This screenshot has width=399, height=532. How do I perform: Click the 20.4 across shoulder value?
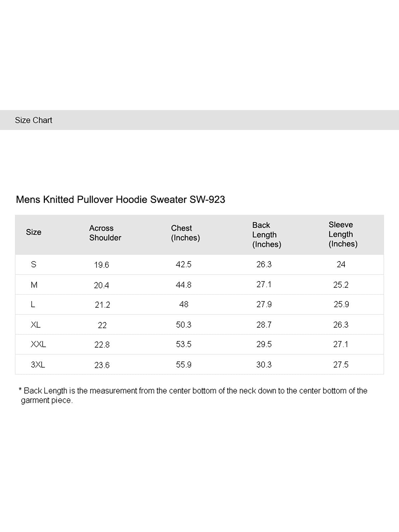click(x=101, y=285)
